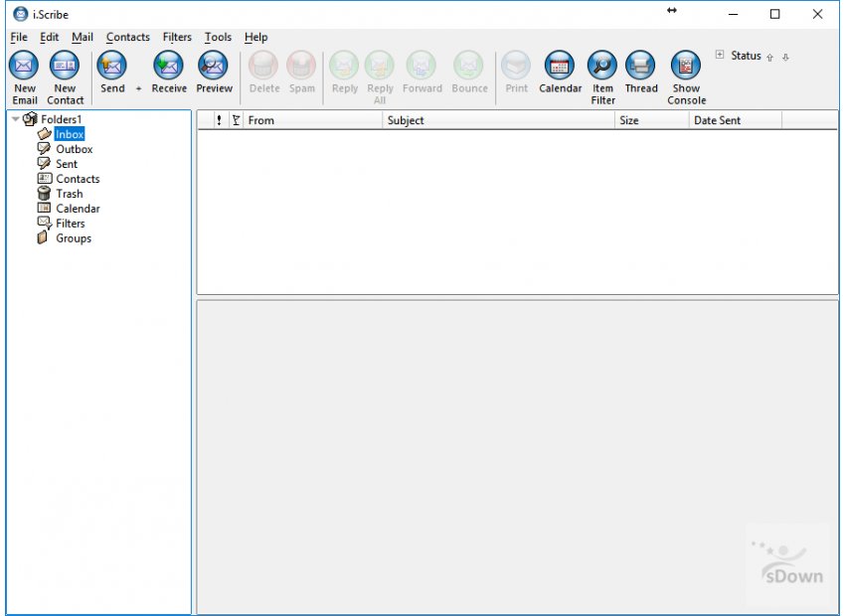845x616 pixels.
Task: Click Show Console icon
Action: [x=686, y=66]
